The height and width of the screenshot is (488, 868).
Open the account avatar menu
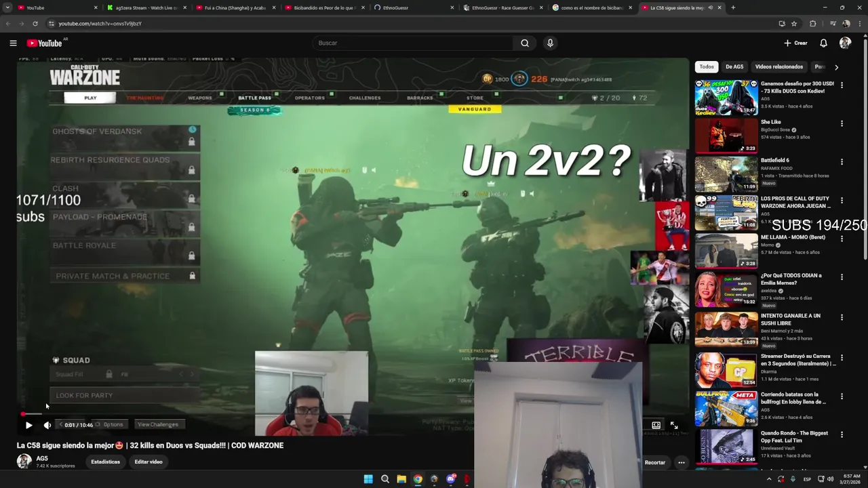tap(845, 43)
